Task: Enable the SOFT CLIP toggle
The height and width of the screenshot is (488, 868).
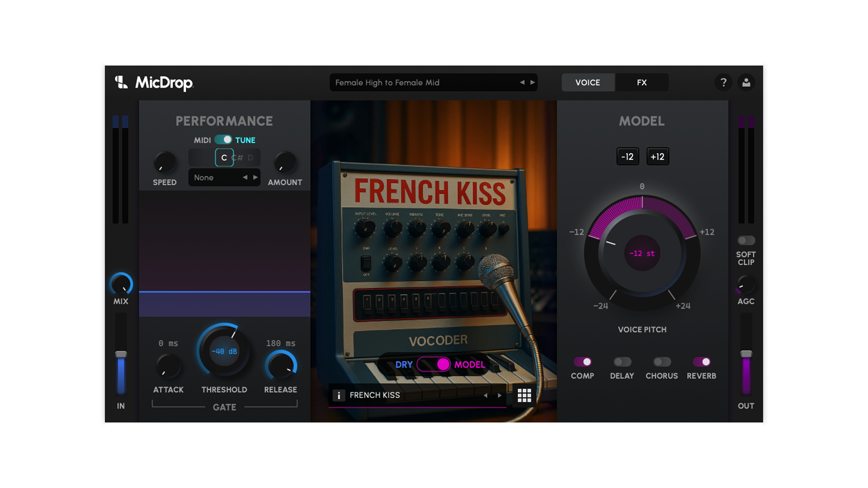Action: (x=745, y=240)
